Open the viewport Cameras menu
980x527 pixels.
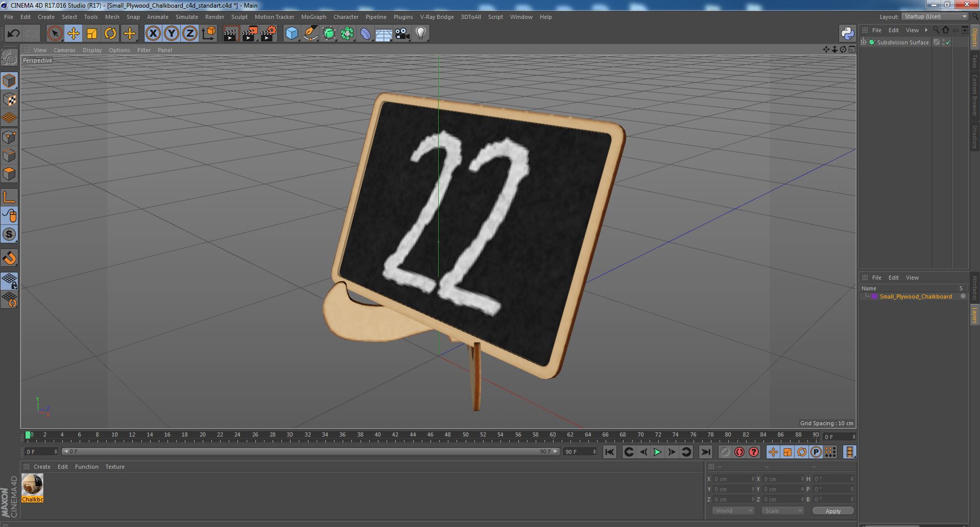tap(64, 50)
